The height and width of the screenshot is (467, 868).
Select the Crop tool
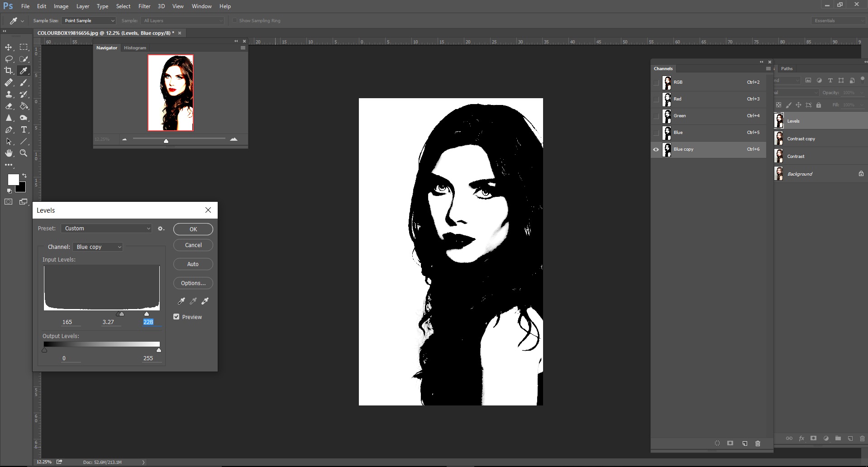click(x=9, y=71)
